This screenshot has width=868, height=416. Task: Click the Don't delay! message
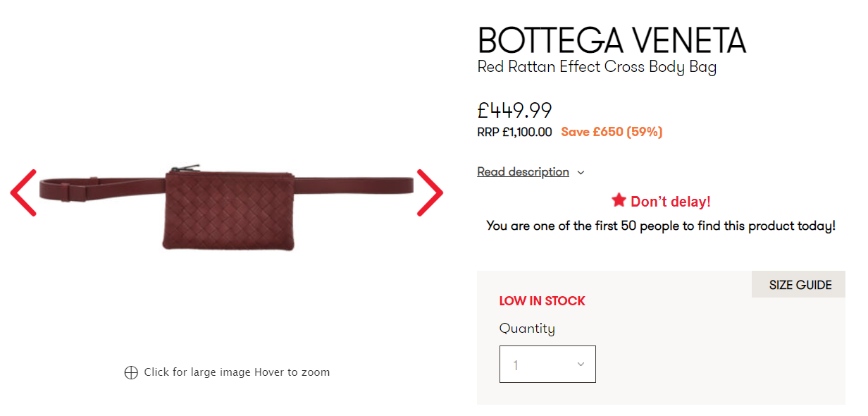point(670,202)
